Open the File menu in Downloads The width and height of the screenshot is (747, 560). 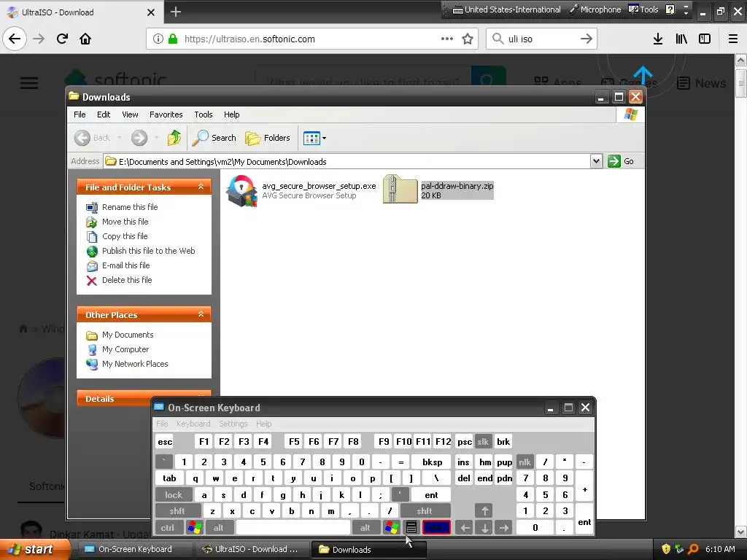(x=80, y=114)
